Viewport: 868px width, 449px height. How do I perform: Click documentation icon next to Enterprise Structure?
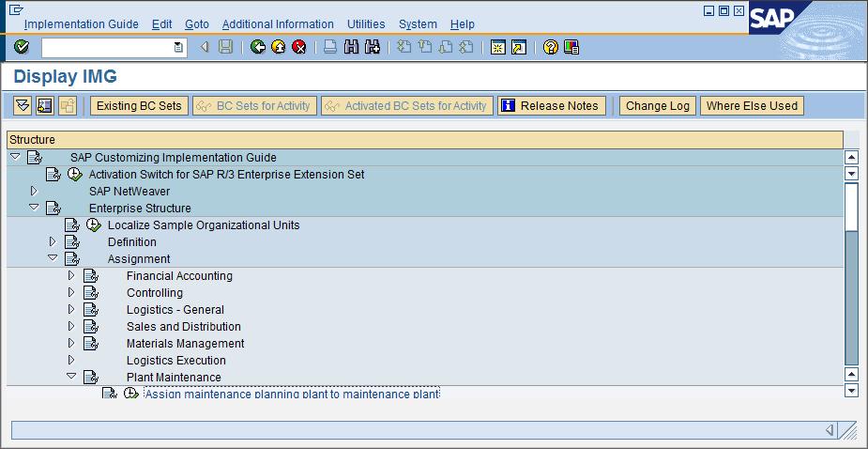(x=53, y=209)
